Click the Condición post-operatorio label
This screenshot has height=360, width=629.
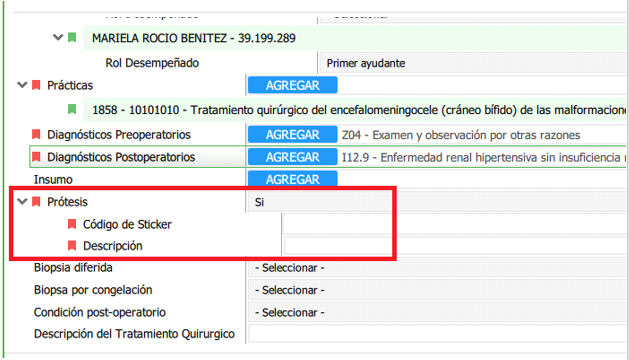(x=99, y=312)
